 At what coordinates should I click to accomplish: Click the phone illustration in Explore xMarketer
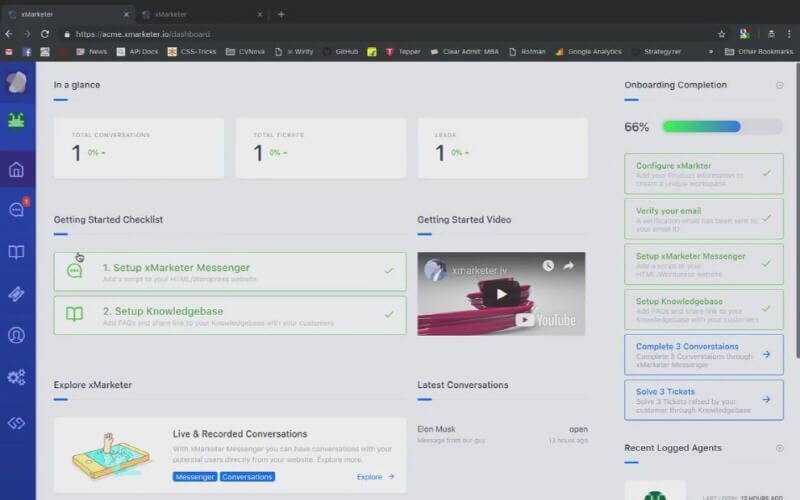point(111,456)
